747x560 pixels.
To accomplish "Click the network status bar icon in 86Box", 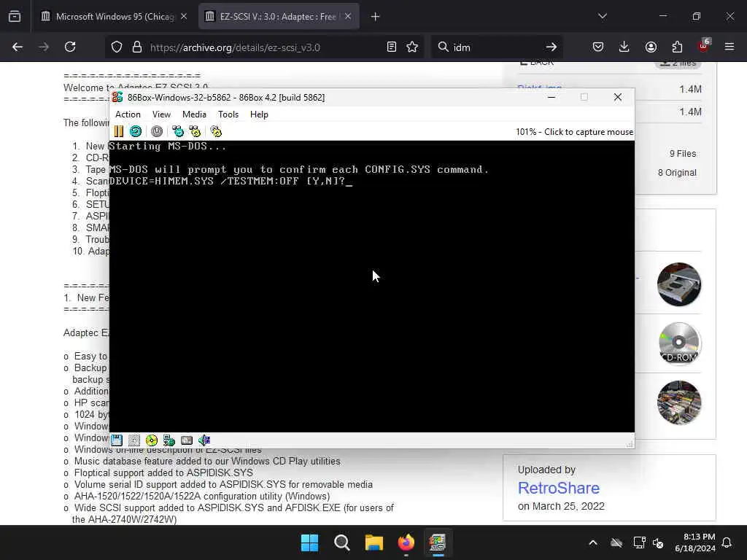I will point(169,440).
